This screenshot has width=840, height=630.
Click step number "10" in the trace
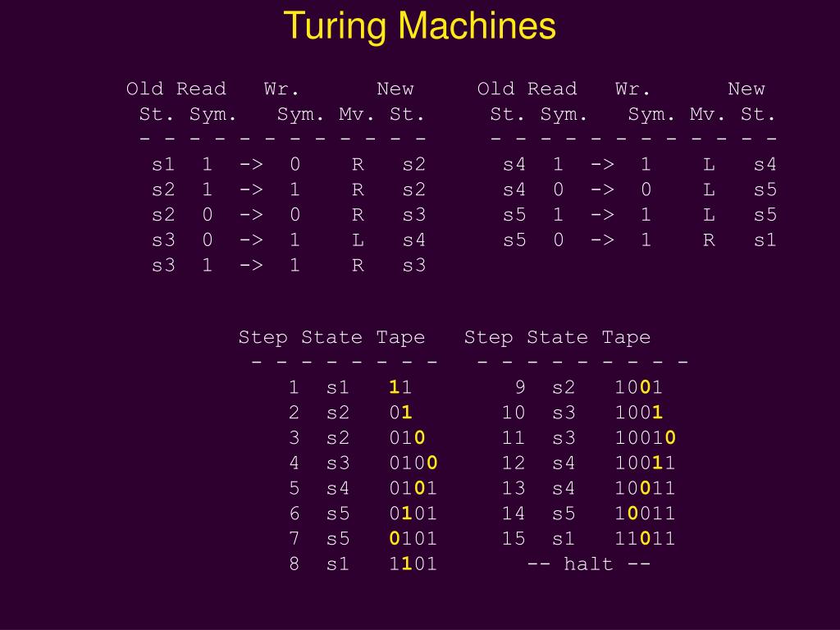(514, 412)
